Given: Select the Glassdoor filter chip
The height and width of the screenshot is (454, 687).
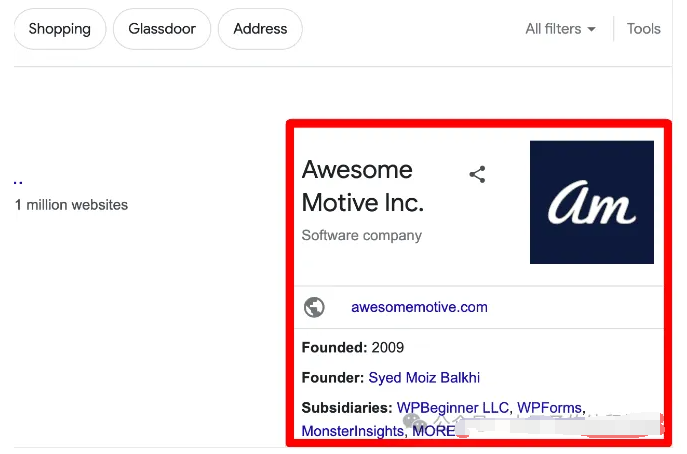Looking at the screenshot, I should 162,29.
